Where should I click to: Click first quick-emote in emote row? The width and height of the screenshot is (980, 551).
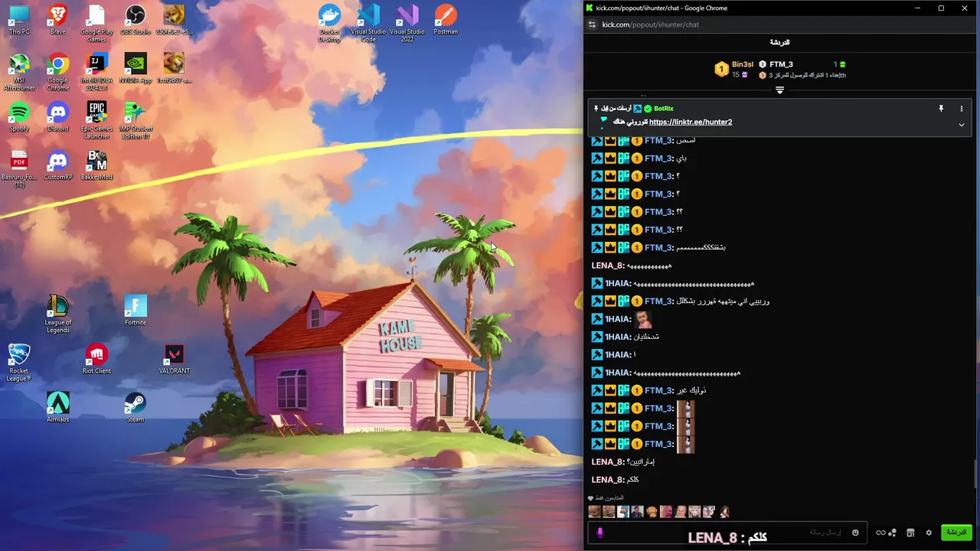[x=594, y=512]
